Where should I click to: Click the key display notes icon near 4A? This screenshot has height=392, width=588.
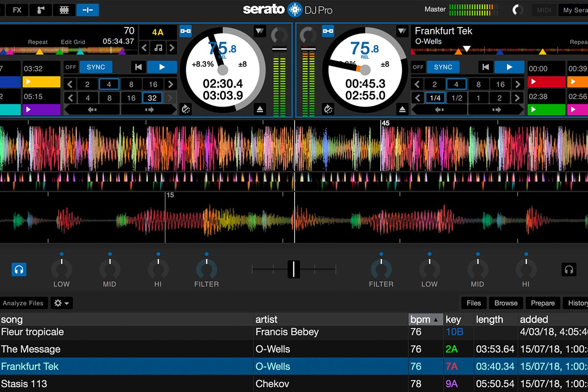(x=157, y=48)
